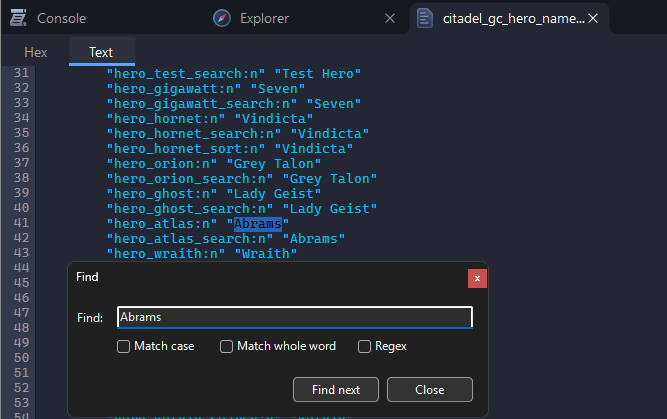The image size is (667, 419).
Task: Click "hero_hornet_sort:n" on line 36
Action: point(185,149)
